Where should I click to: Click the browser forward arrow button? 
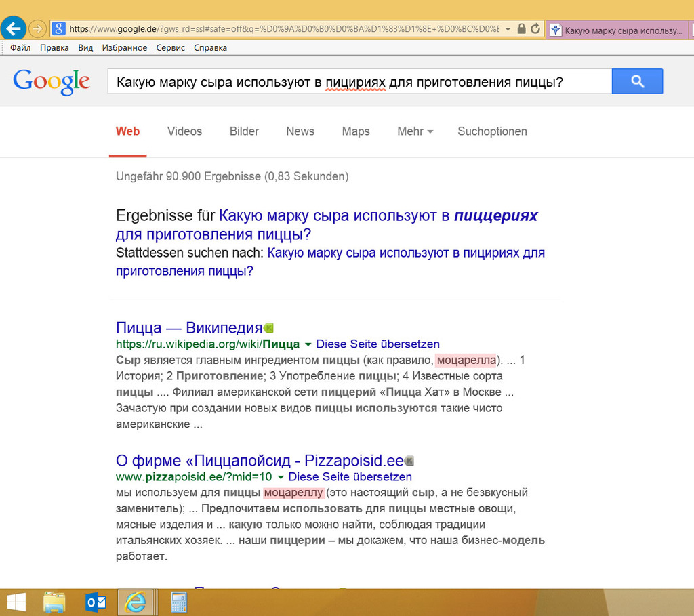(x=37, y=29)
